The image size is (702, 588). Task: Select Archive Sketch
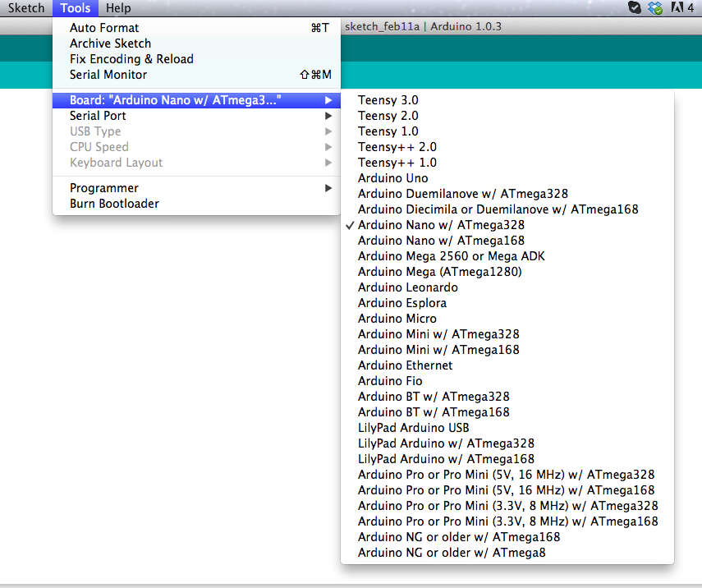click(x=110, y=44)
